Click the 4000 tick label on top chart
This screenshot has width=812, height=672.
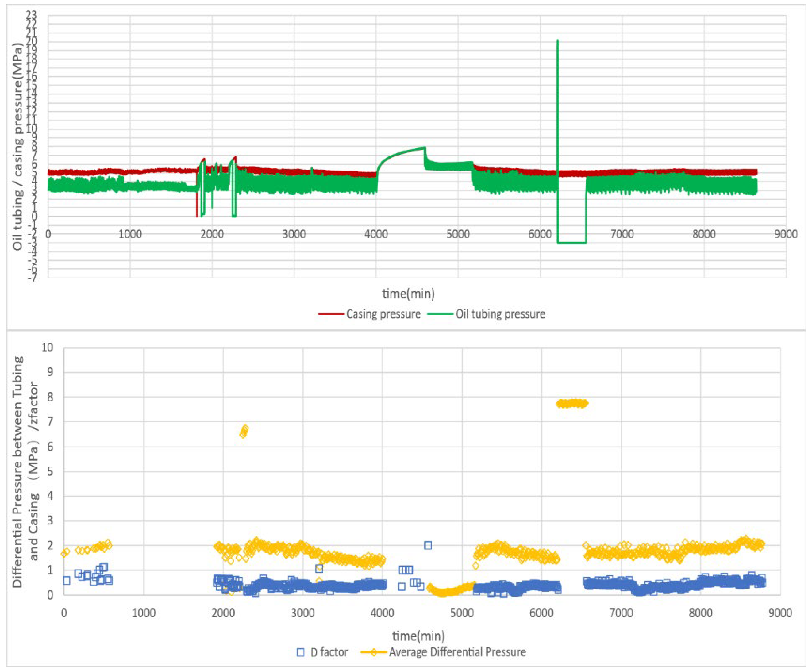coord(376,234)
